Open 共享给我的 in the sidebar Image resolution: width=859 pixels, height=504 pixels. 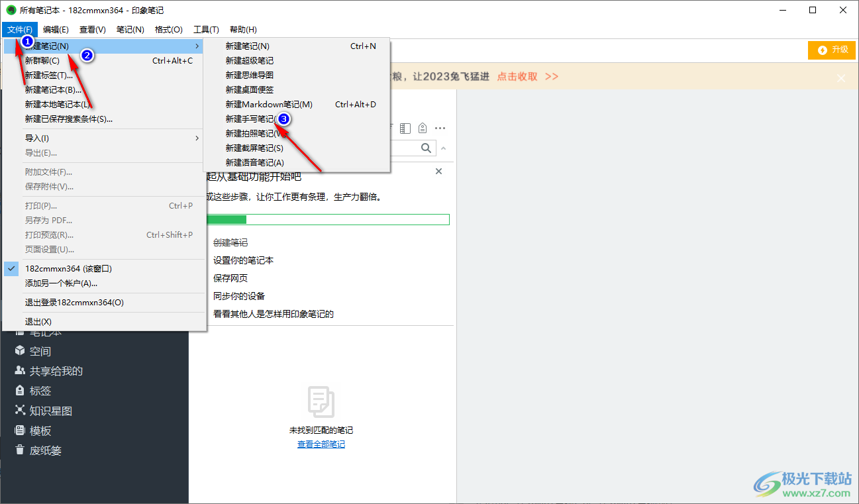coord(48,371)
